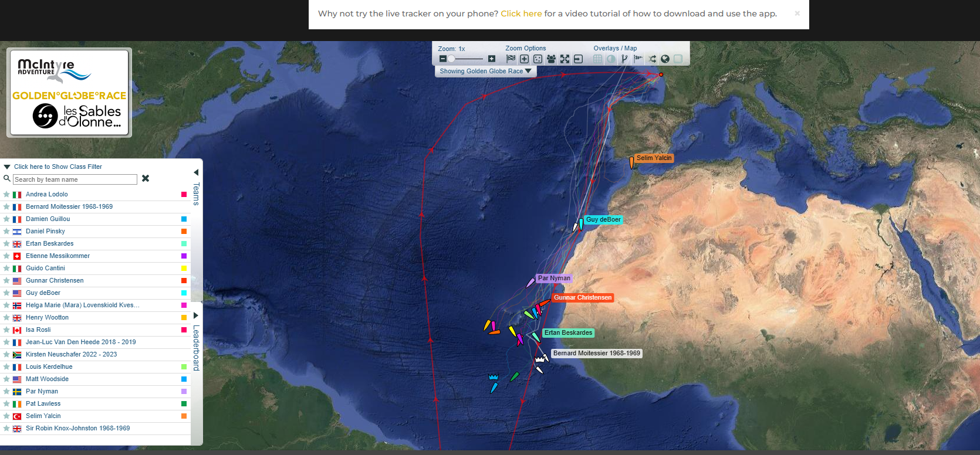Zoom out with the minus button

(x=443, y=59)
